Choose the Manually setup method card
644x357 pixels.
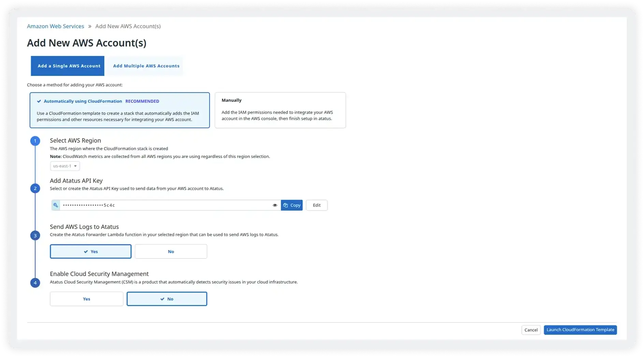pyautogui.click(x=280, y=110)
